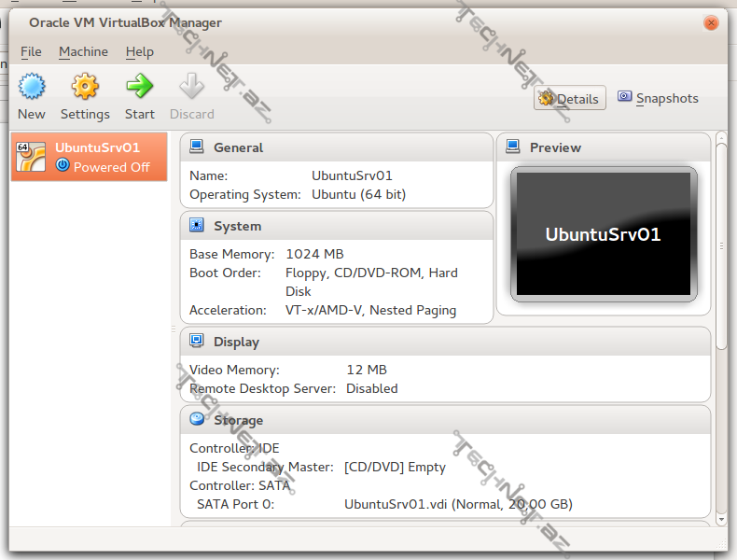Click the UbuntuSrv01 preview thumbnail
The height and width of the screenshot is (560, 737).
tap(604, 234)
